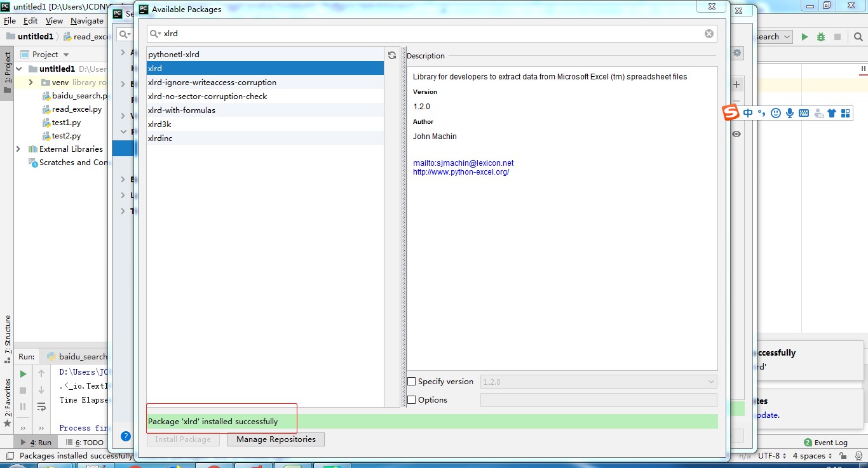Image resolution: width=868 pixels, height=468 pixels.
Task: Open the 2: Favorites side tab
Action: point(7,402)
